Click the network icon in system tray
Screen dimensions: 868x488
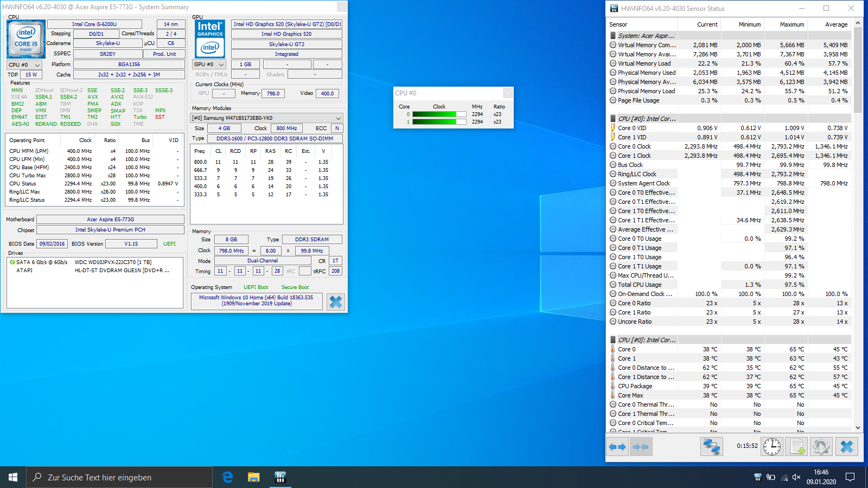pyautogui.click(x=784, y=477)
